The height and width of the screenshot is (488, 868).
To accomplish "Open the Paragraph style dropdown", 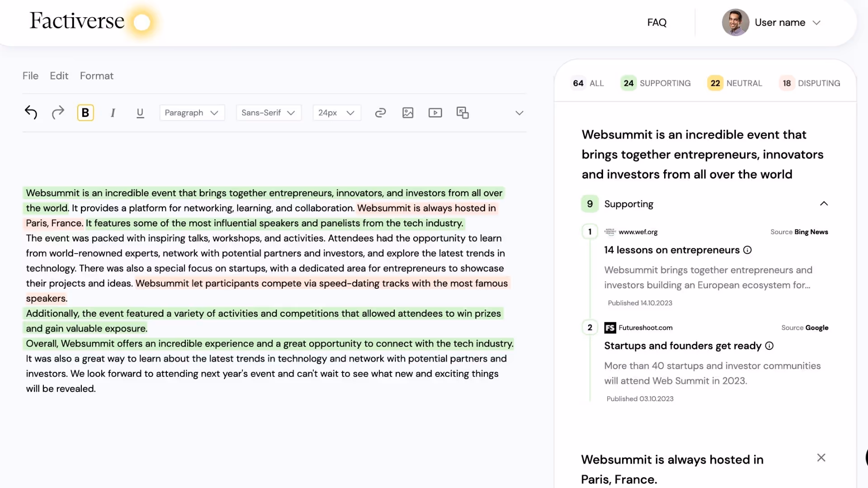I will pos(192,113).
